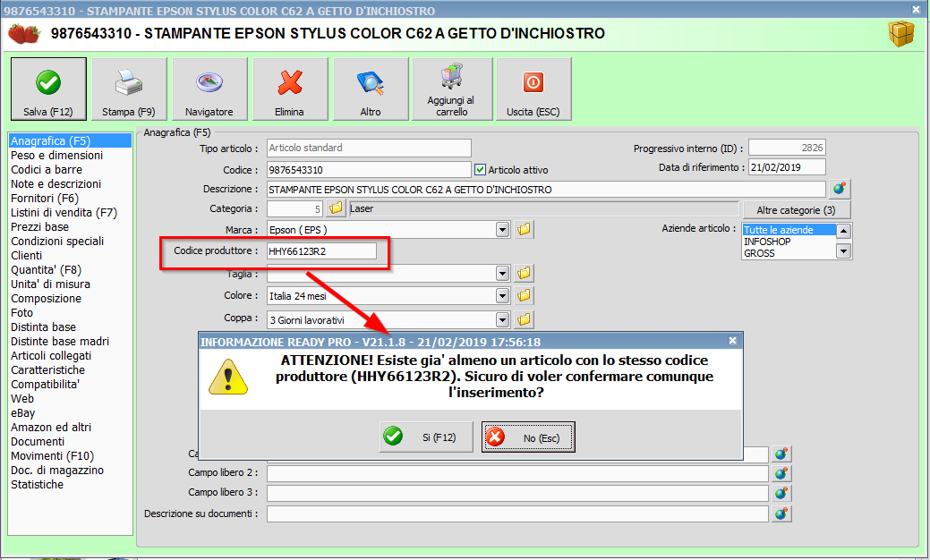Open the Peso e dimensioni section
Image resolution: width=930 pixels, height=560 pixels.
click(57, 156)
